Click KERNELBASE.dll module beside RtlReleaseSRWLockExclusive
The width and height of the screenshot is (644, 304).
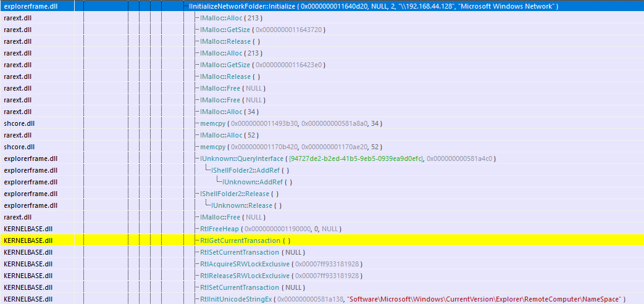click(28, 275)
